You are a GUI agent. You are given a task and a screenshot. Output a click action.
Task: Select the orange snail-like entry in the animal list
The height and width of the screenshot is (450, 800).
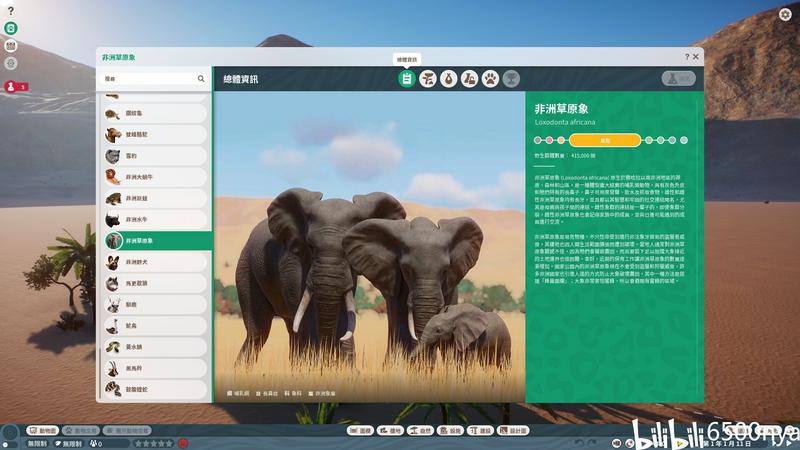point(155,177)
